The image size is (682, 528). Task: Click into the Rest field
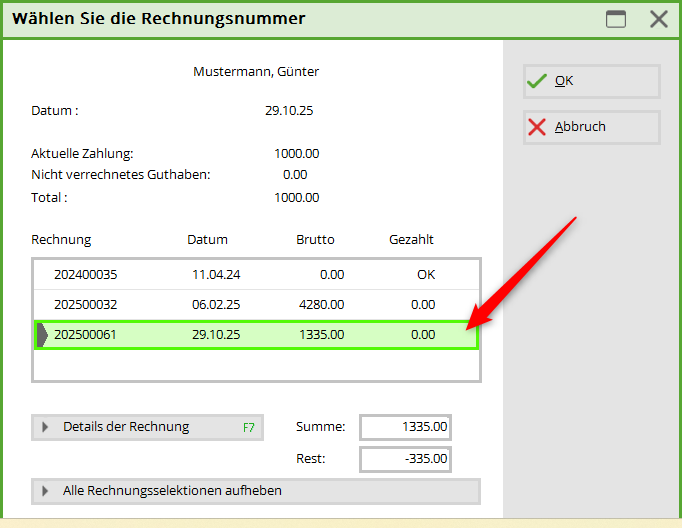coord(405,459)
